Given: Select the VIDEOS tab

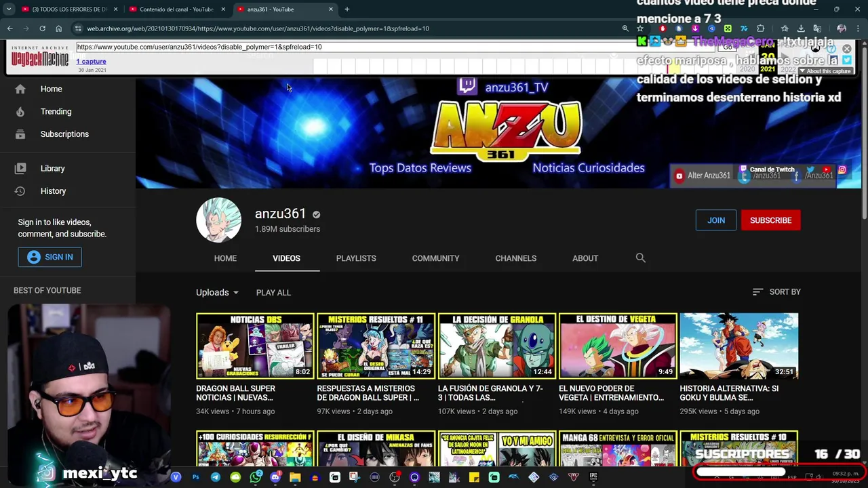Looking at the screenshot, I should tap(286, 258).
